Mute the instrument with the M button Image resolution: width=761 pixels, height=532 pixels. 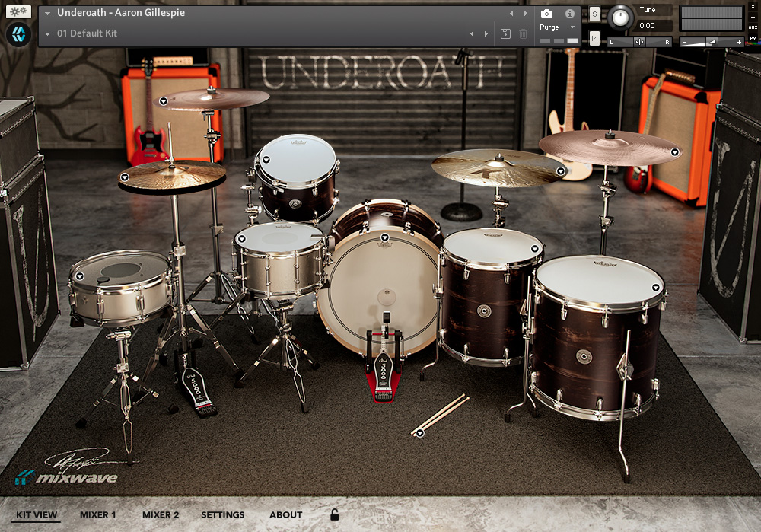click(x=594, y=38)
